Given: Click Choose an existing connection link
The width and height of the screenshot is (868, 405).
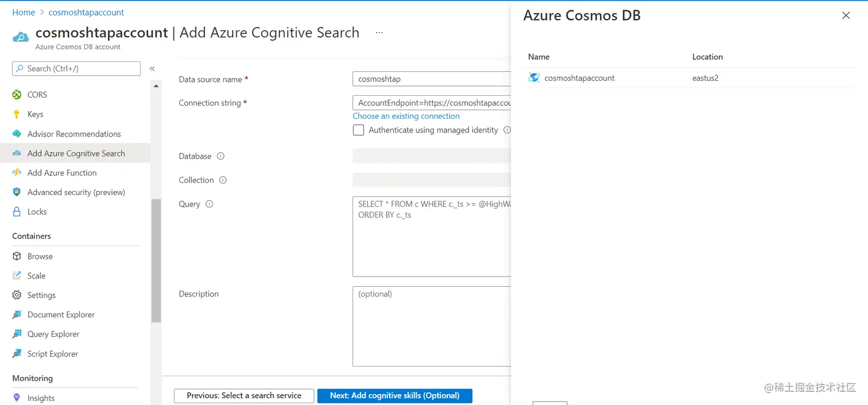Looking at the screenshot, I should click(x=406, y=116).
